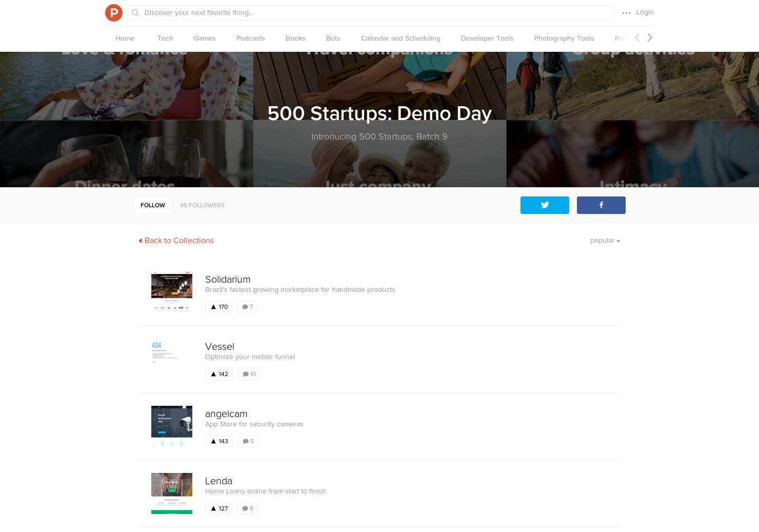Upvote Lenda's home loans product
This screenshot has height=532, width=759.
click(x=218, y=508)
